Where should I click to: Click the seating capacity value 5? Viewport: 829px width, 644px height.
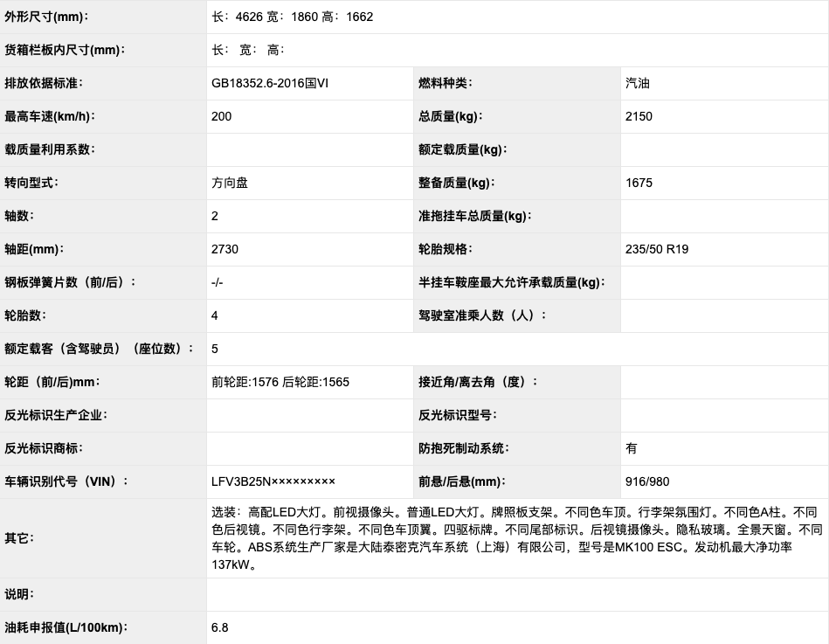tap(214, 349)
